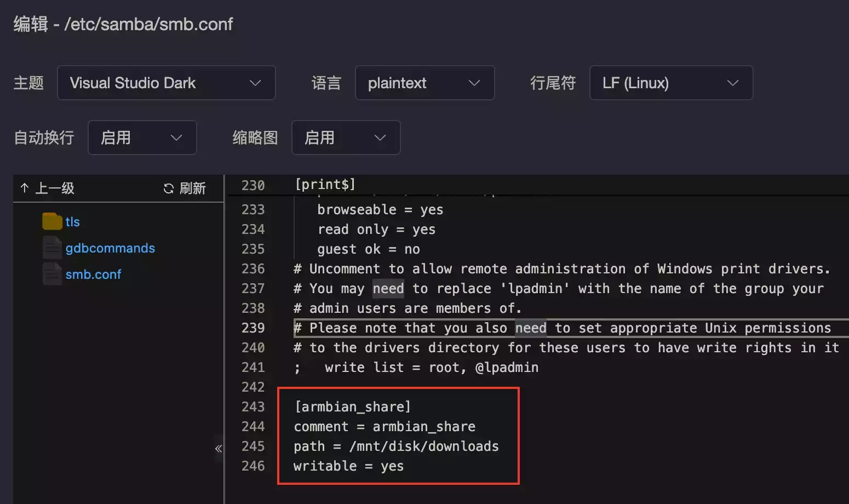Open the line ending dropdown LF (Linux)
849x504 pixels.
point(670,83)
